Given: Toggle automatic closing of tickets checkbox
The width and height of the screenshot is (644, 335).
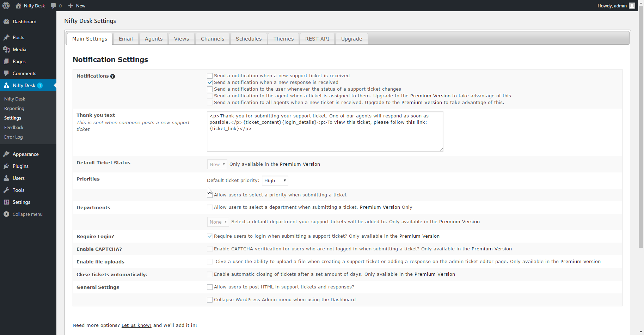Looking at the screenshot, I should pos(210,274).
